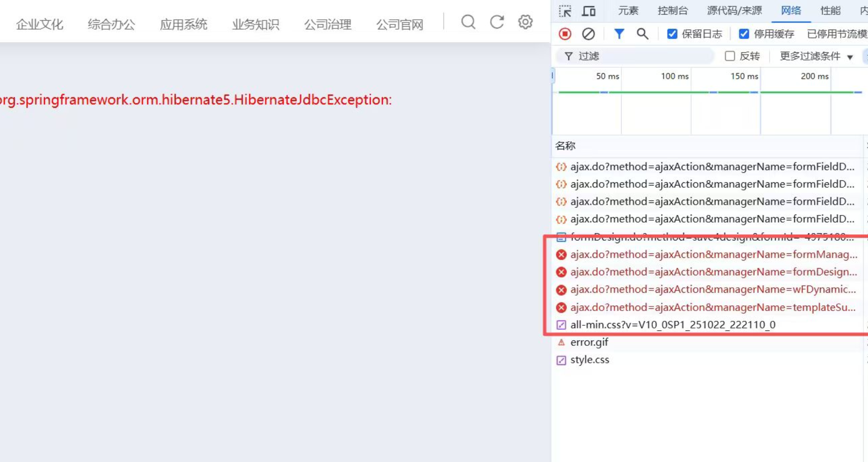Screen dimensions: 868x462
Task: Toggle the 停用缓存 checkbox
Action: (x=744, y=34)
